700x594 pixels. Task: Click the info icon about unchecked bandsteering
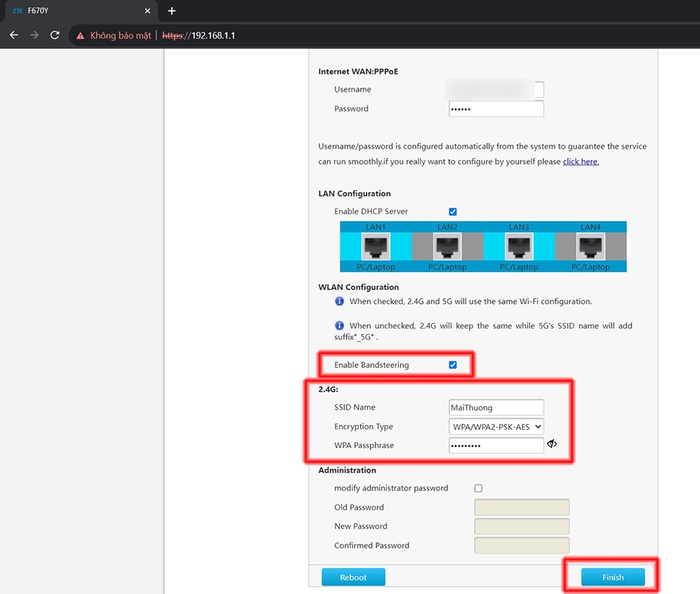(339, 325)
